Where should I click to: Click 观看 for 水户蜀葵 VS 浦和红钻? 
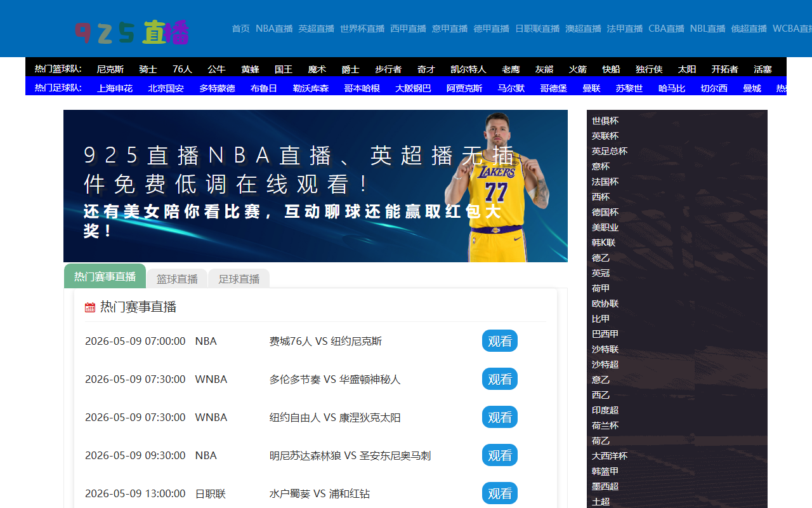point(500,493)
